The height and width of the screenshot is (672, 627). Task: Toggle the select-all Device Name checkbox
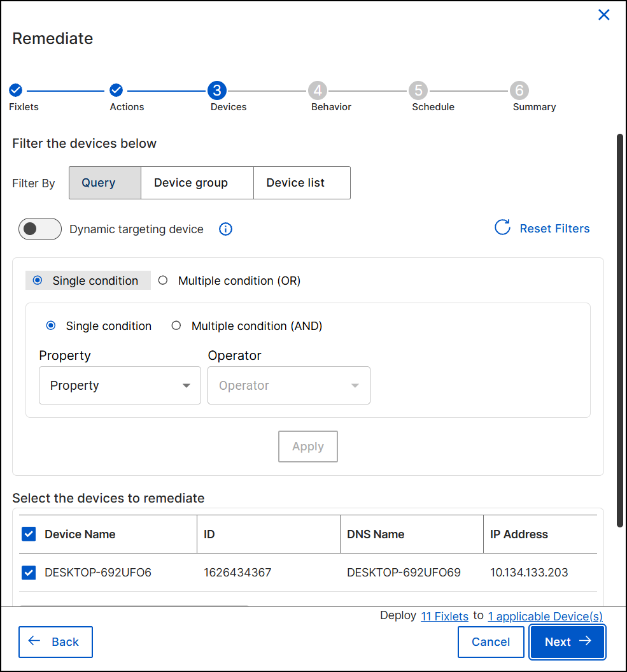pos(29,534)
